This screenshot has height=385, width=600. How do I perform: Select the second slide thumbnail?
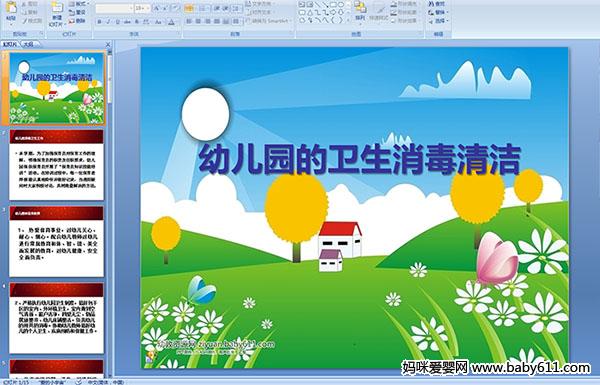pyautogui.click(x=57, y=165)
